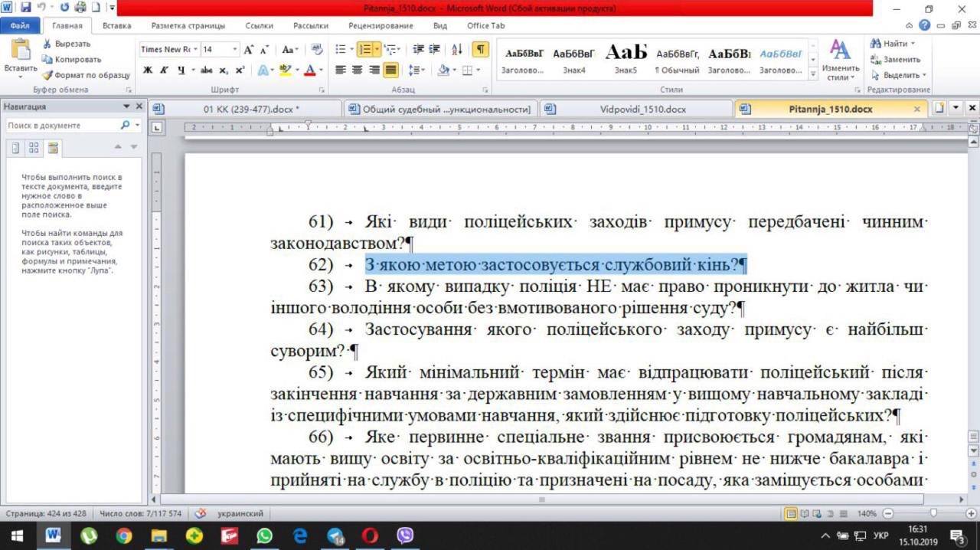Increase the paragraph indent
The height and width of the screenshot is (550, 980).
[x=434, y=50]
